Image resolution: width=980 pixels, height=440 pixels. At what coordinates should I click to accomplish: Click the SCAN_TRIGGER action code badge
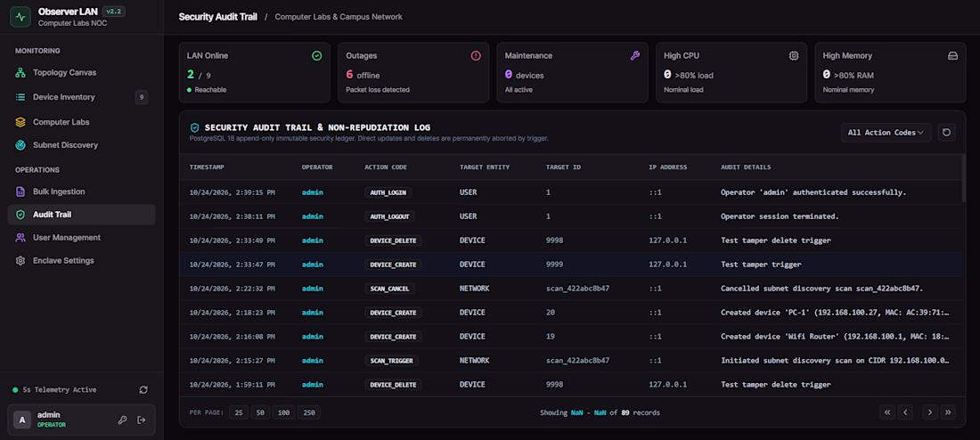392,361
